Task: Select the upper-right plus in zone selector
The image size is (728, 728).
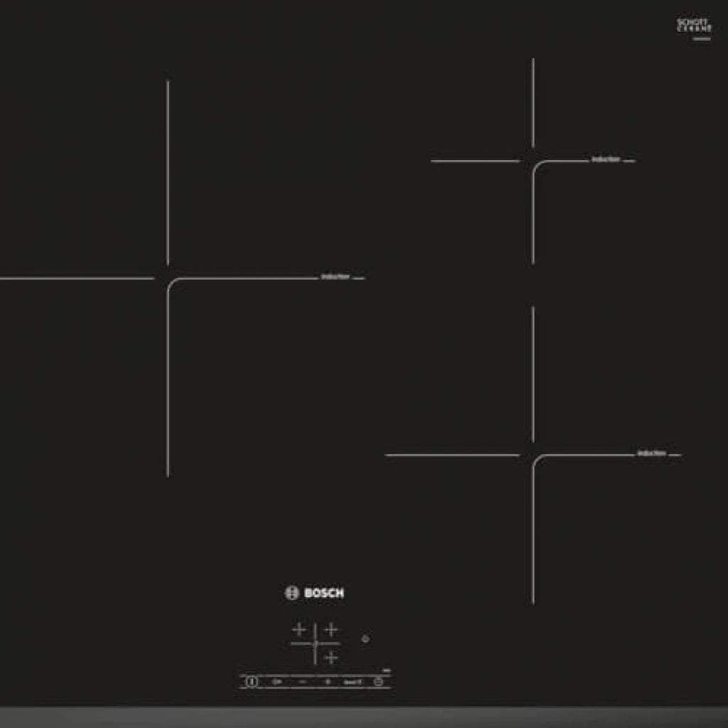Action: [x=331, y=629]
